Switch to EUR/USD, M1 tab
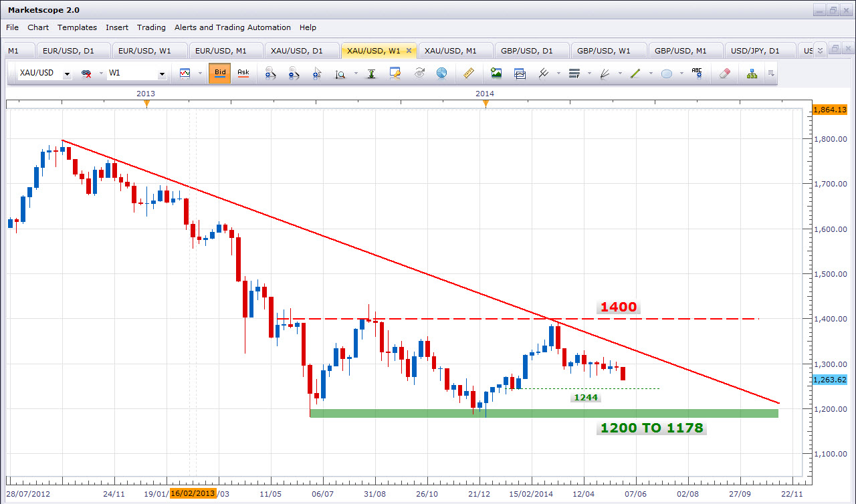The image size is (856, 504). pos(227,51)
